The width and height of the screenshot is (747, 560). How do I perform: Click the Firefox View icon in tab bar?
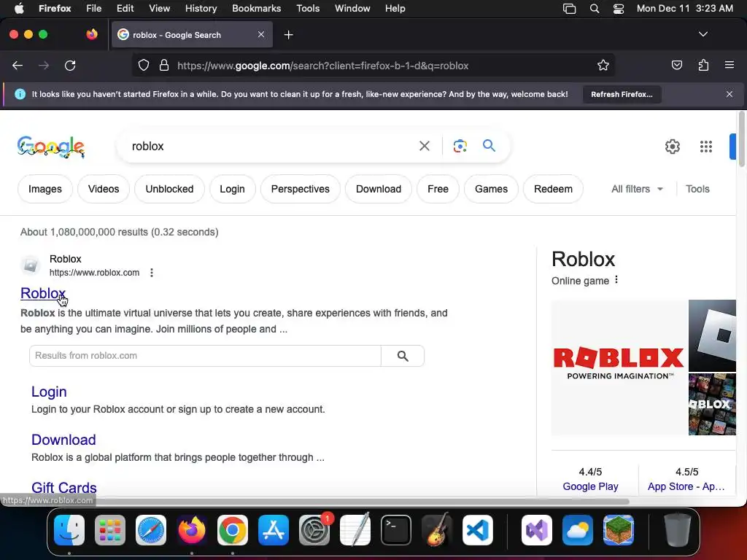tap(92, 34)
